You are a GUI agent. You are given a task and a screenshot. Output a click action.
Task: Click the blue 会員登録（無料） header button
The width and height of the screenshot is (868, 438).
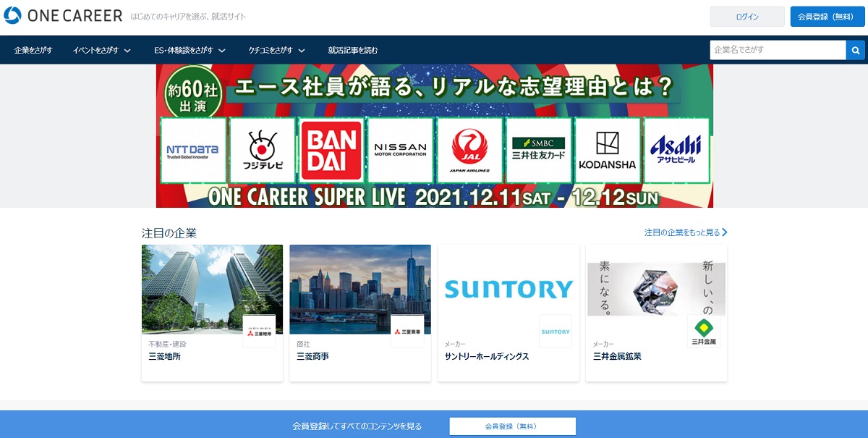[x=827, y=17]
